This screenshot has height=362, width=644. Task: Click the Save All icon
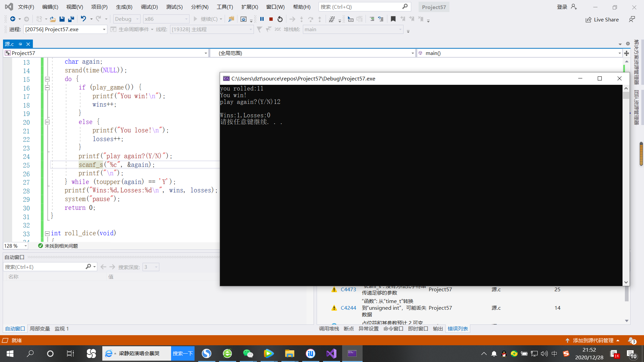coord(71,19)
